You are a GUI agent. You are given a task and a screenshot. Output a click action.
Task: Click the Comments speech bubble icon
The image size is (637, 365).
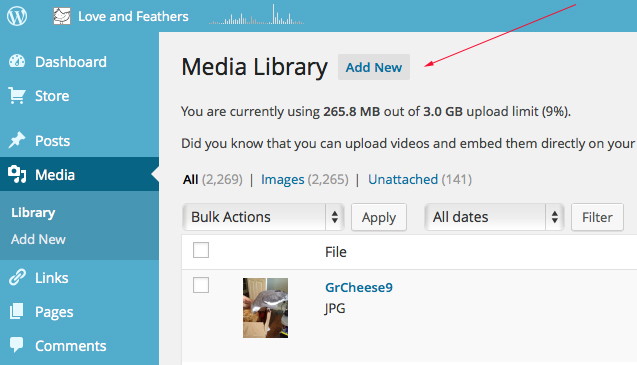[x=17, y=345]
